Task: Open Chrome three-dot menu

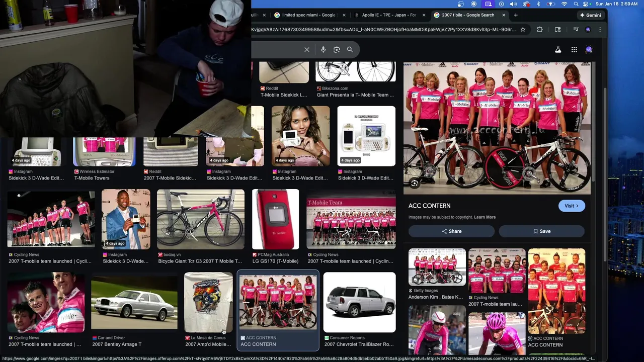Action: pos(600,30)
